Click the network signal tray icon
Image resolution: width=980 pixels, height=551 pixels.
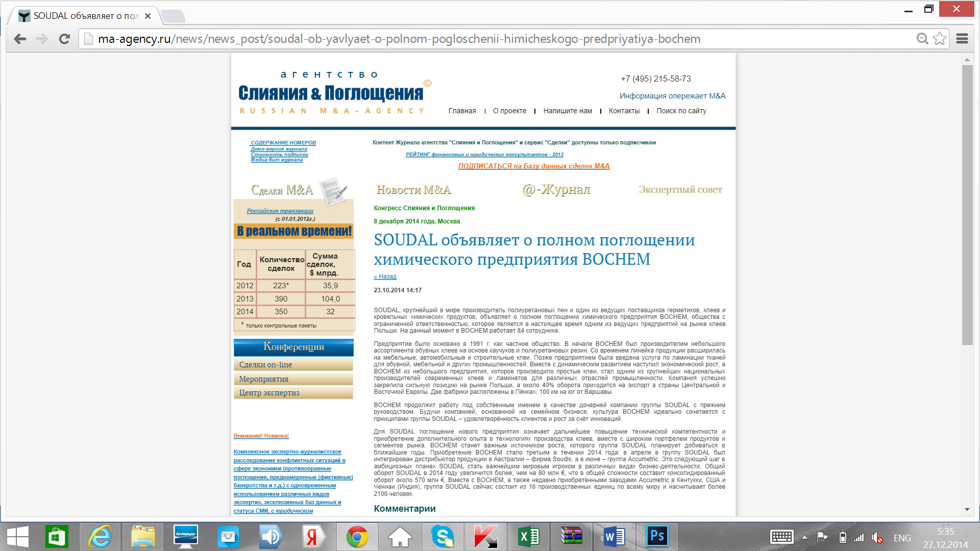(x=859, y=537)
